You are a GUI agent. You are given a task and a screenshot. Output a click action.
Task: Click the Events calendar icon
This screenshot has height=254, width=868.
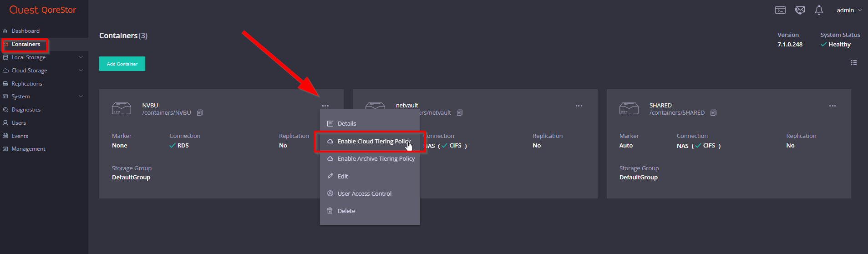[5, 136]
